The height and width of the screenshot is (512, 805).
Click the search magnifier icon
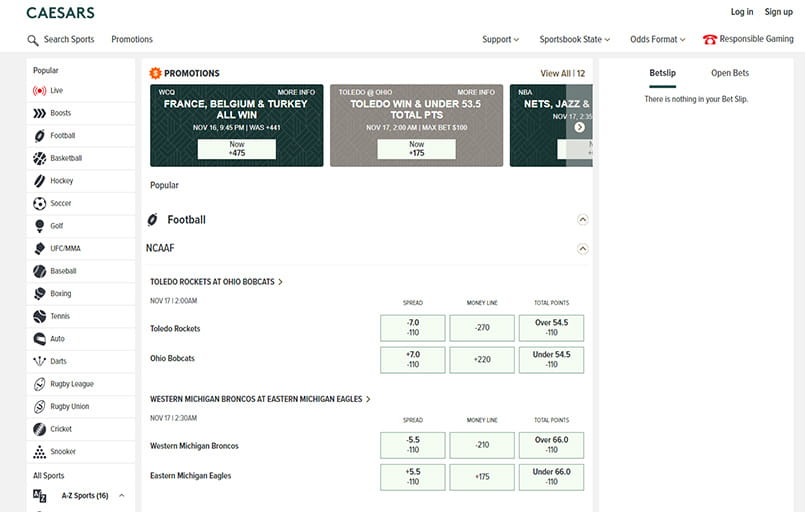(33, 40)
